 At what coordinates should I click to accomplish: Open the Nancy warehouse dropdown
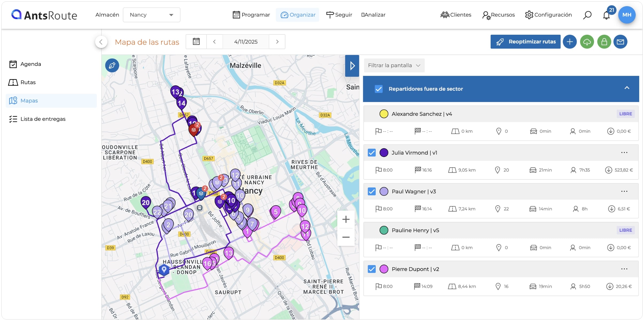pyautogui.click(x=152, y=15)
